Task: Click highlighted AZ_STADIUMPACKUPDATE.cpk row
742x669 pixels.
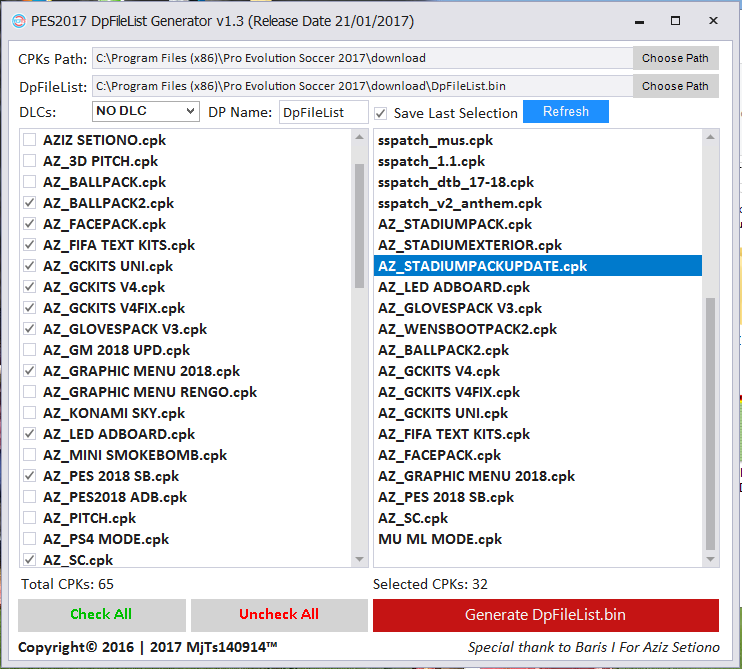Action: (538, 266)
